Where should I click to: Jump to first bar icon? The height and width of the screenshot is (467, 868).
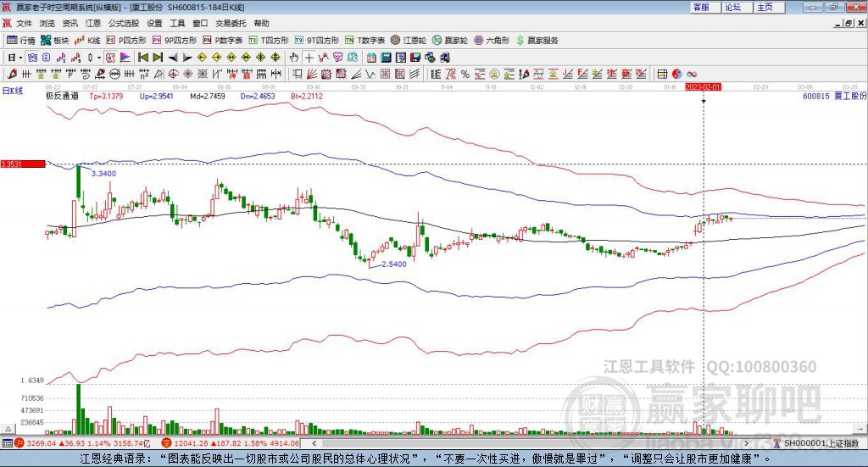click(x=142, y=57)
